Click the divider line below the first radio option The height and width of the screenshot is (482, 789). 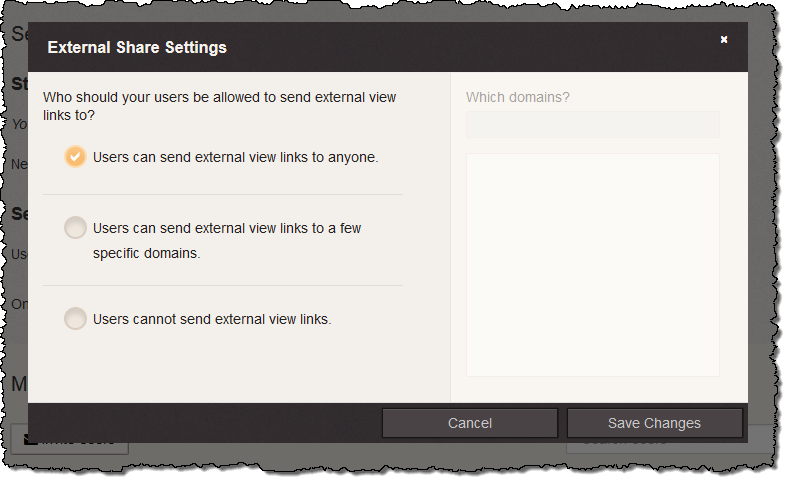[x=222, y=194]
